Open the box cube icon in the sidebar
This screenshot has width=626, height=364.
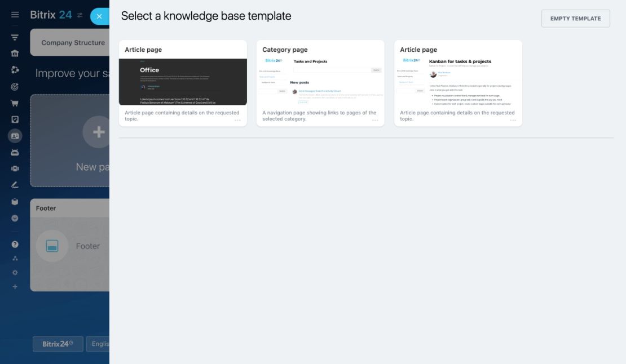click(15, 202)
